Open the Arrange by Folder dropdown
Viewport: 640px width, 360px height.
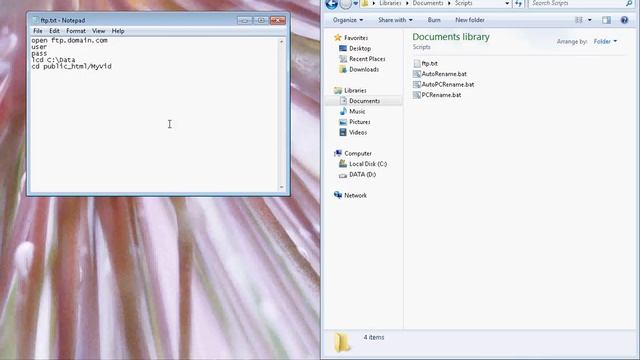pyautogui.click(x=605, y=42)
